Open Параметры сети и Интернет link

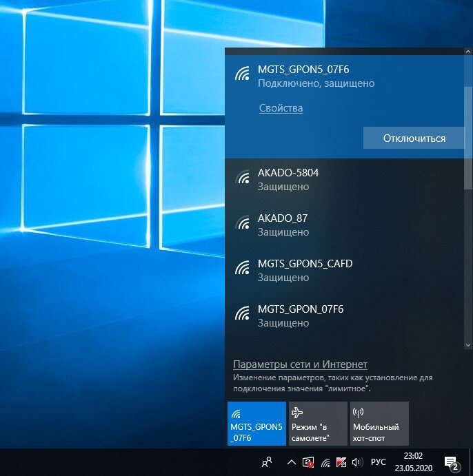pyautogui.click(x=300, y=364)
